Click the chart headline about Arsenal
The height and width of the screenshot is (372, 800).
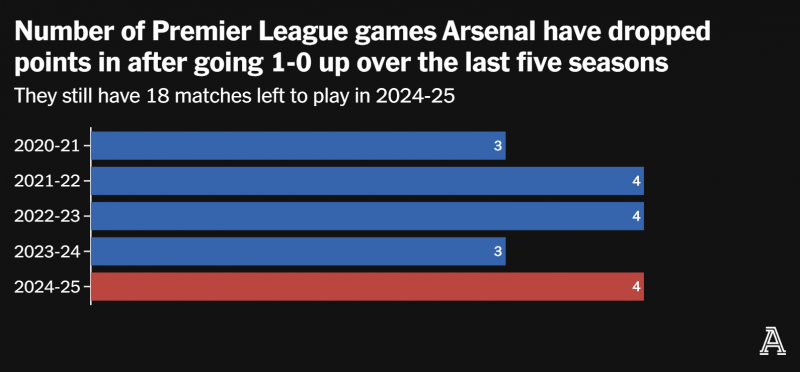pos(362,48)
